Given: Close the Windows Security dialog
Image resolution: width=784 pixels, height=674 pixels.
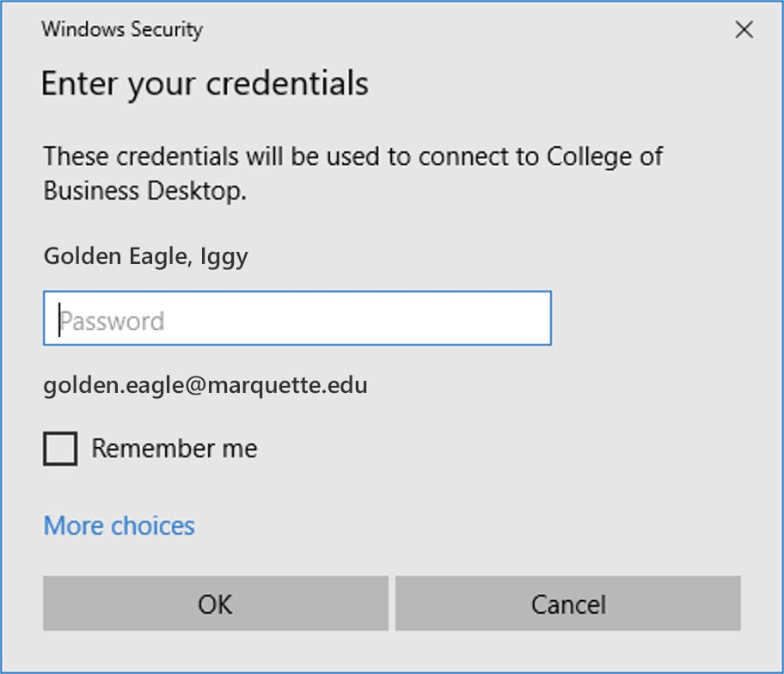Looking at the screenshot, I should click(x=744, y=30).
